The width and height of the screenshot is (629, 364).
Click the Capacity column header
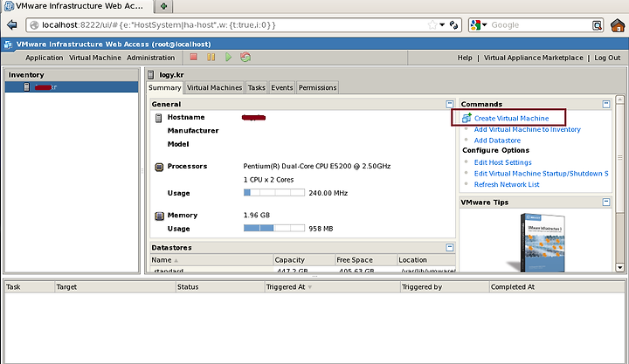(x=304, y=260)
